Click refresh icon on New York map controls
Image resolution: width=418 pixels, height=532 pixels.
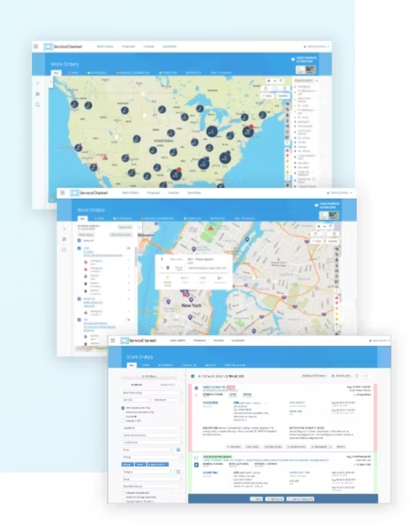pyautogui.click(x=331, y=226)
